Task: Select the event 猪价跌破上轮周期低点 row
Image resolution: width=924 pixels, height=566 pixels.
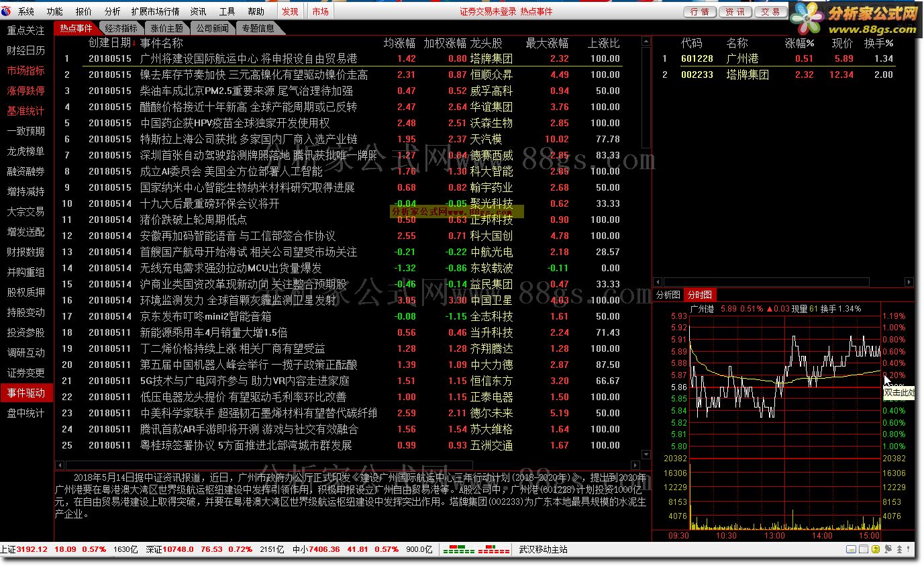Action: [x=343, y=220]
